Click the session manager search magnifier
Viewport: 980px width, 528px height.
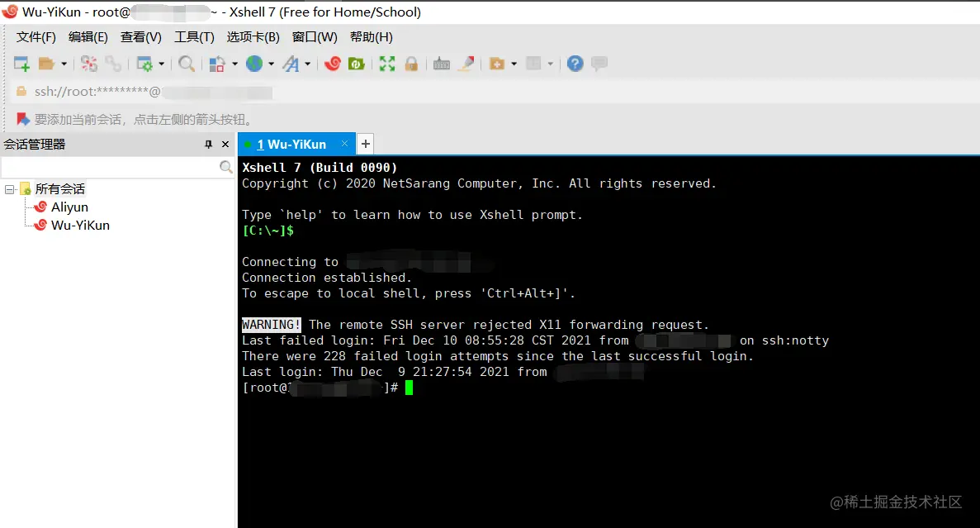pyautogui.click(x=225, y=167)
